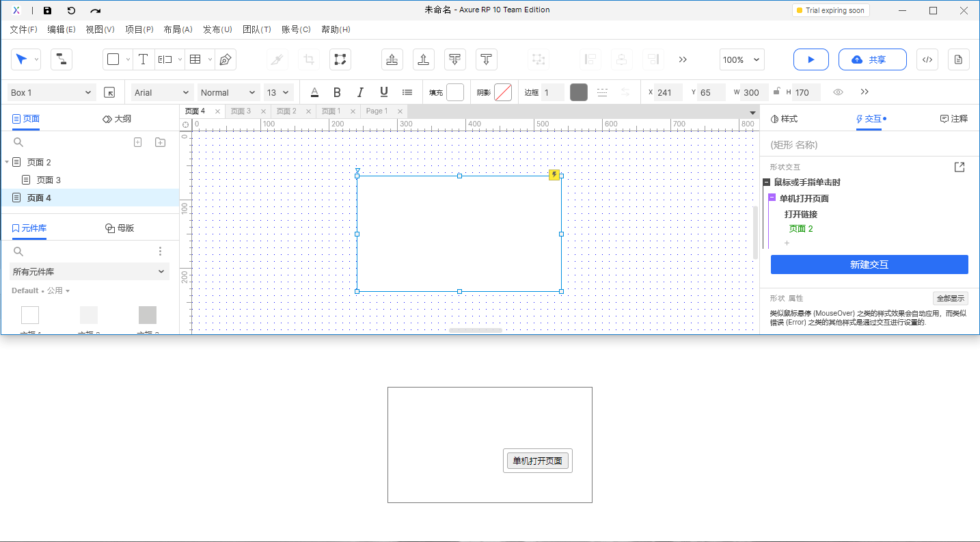
Task: Open the fill color swatch
Action: tap(455, 92)
